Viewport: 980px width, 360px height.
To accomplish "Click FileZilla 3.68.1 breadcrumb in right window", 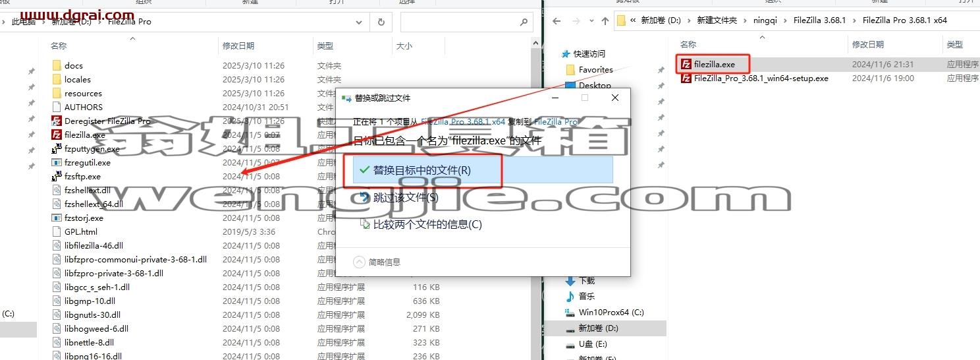I will click(x=819, y=20).
